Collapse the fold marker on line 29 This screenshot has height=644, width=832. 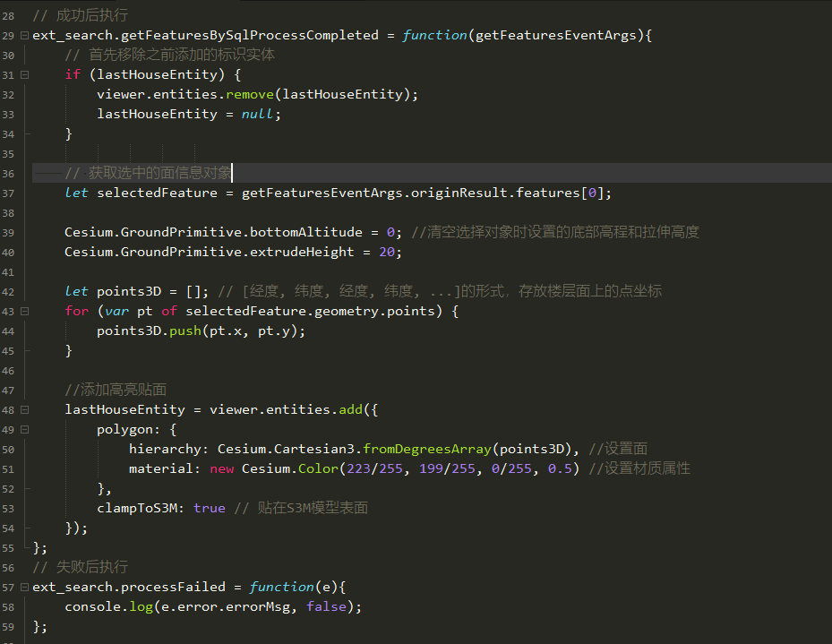coord(24,36)
